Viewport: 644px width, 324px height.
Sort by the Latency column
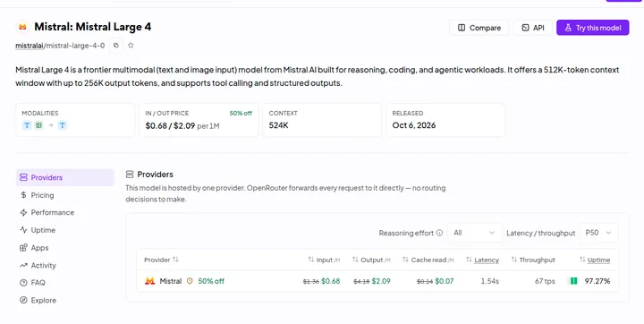click(483, 260)
